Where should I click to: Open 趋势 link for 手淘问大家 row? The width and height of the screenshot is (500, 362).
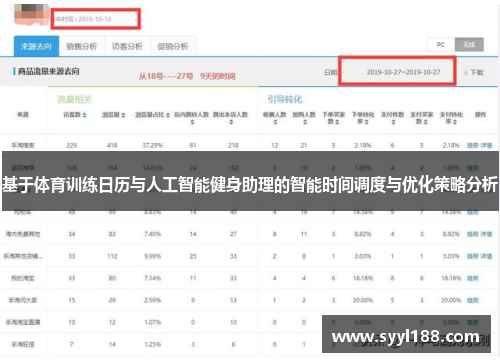[473, 300]
